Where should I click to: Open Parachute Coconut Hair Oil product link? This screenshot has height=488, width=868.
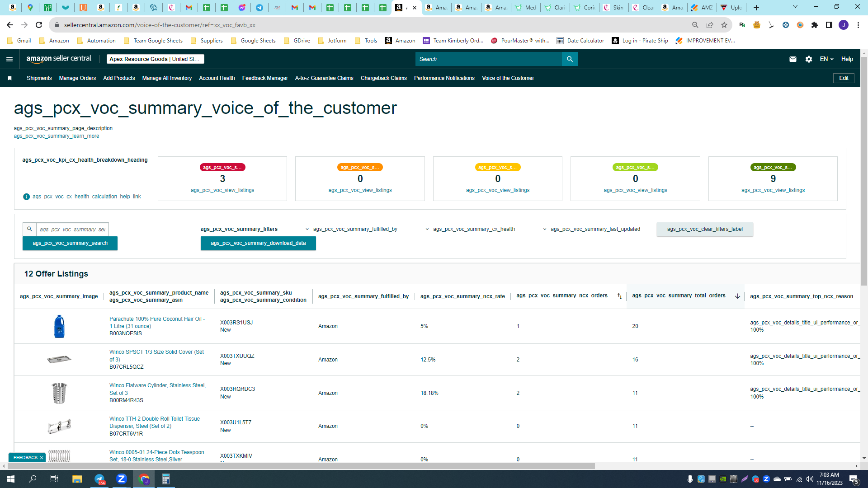[157, 323]
